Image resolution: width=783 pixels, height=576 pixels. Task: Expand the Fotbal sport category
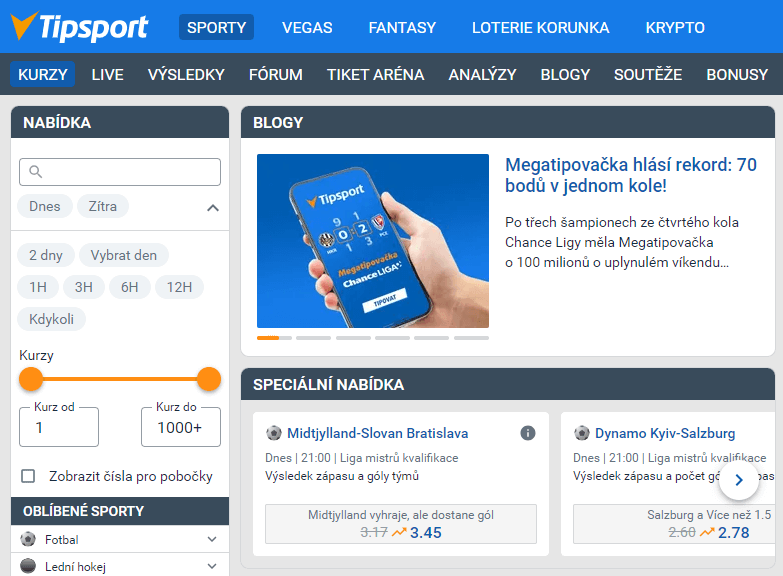coord(211,539)
